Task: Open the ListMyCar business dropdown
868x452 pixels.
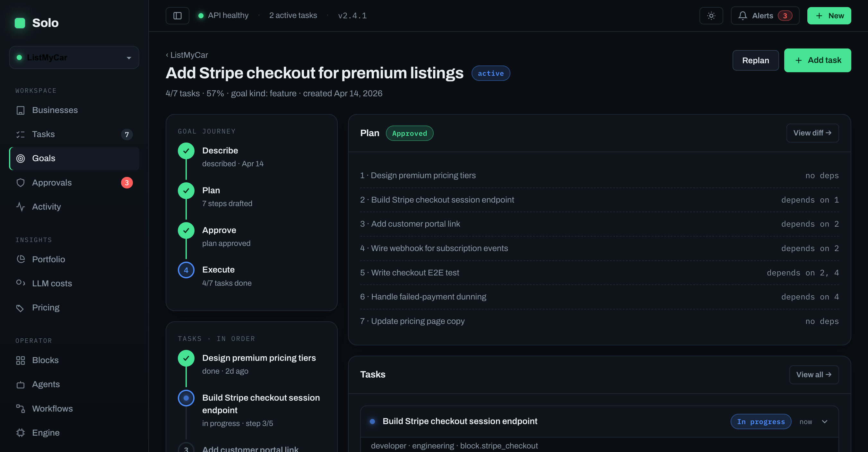Action: coord(74,58)
